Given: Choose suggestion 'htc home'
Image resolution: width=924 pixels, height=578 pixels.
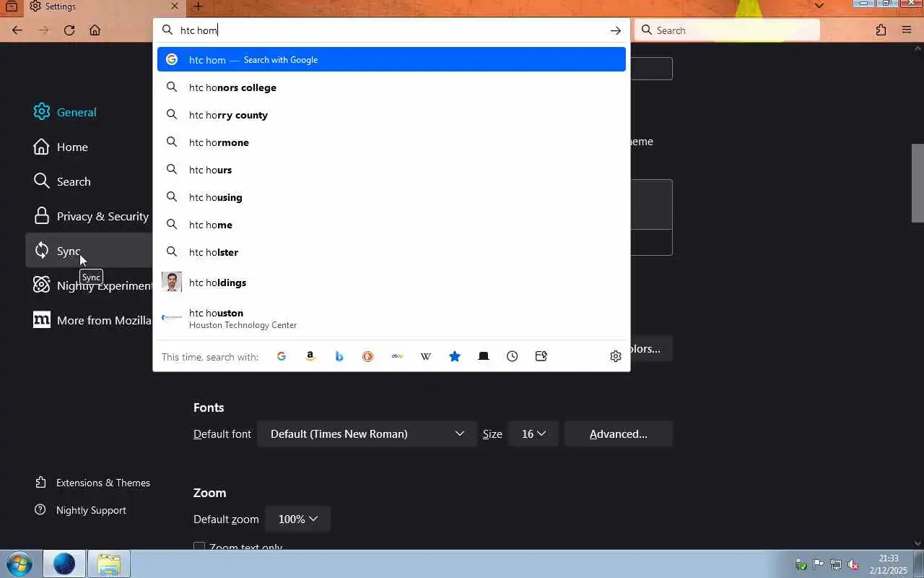Looking at the screenshot, I should point(391,225).
